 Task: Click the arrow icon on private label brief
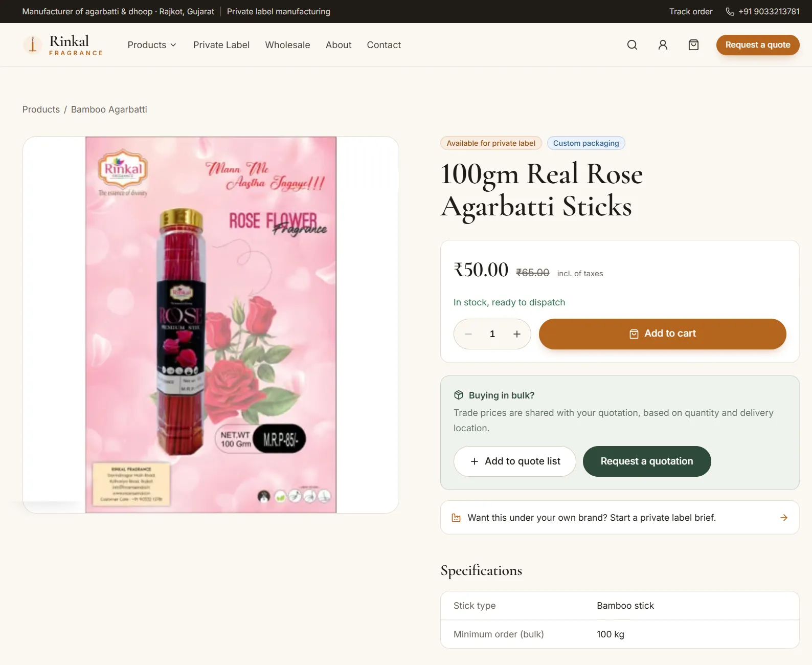(784, 518)
